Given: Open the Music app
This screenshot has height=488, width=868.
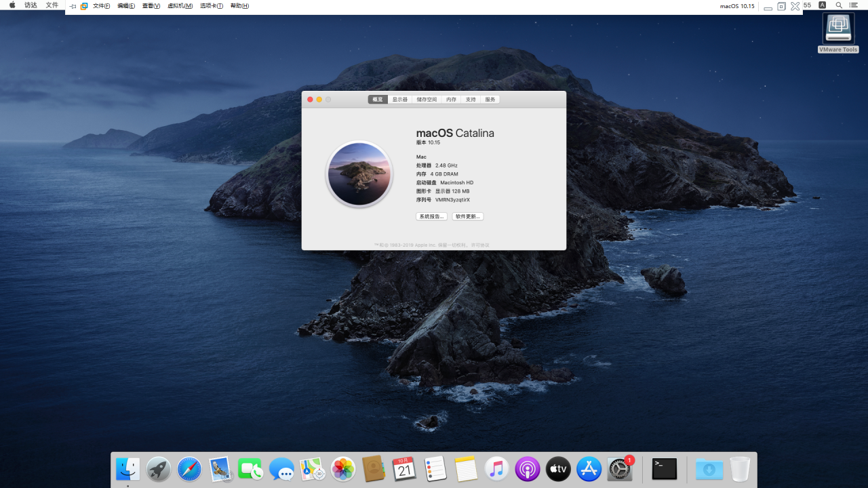Looking at the screenshot, I should (496, 468).
